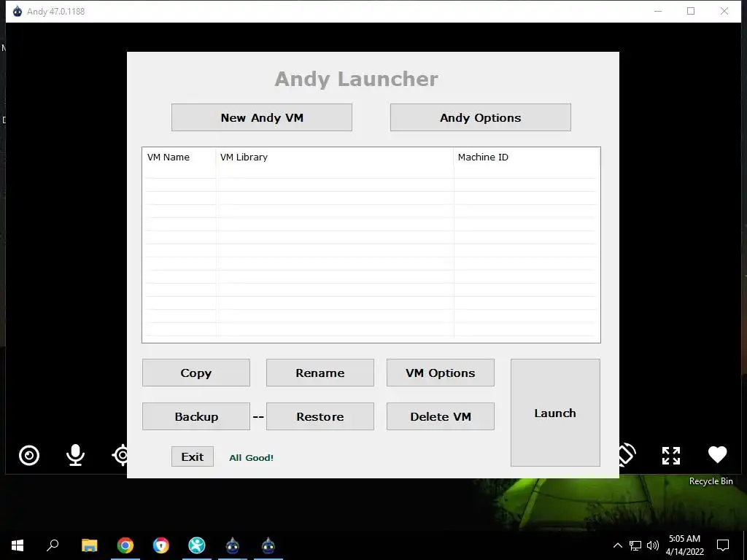The image size is (747, 560).
Task: Open the teal figure app in taskbar
Action: coord(197,545)
